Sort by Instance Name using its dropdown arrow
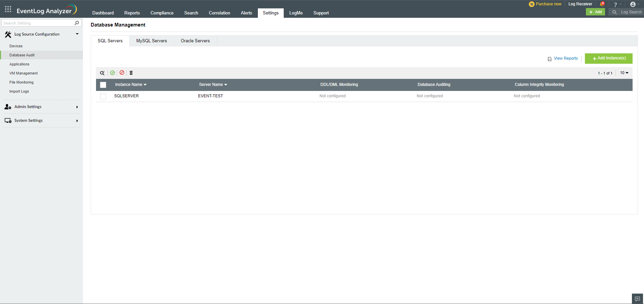The image size is (644, 304). point(145,85)
